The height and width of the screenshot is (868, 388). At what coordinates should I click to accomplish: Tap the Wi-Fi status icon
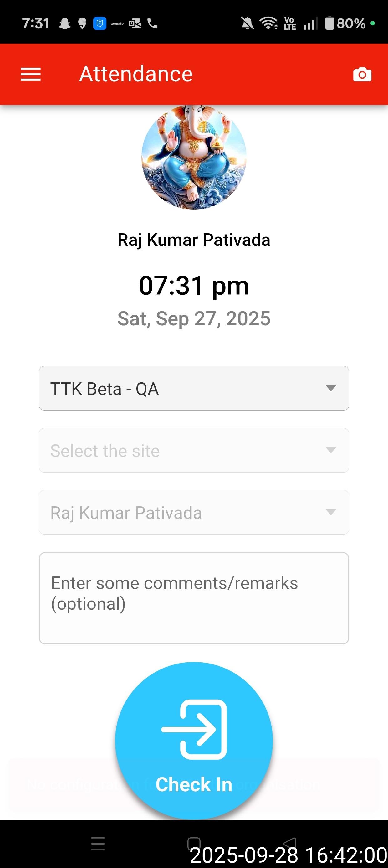[268, 23]
